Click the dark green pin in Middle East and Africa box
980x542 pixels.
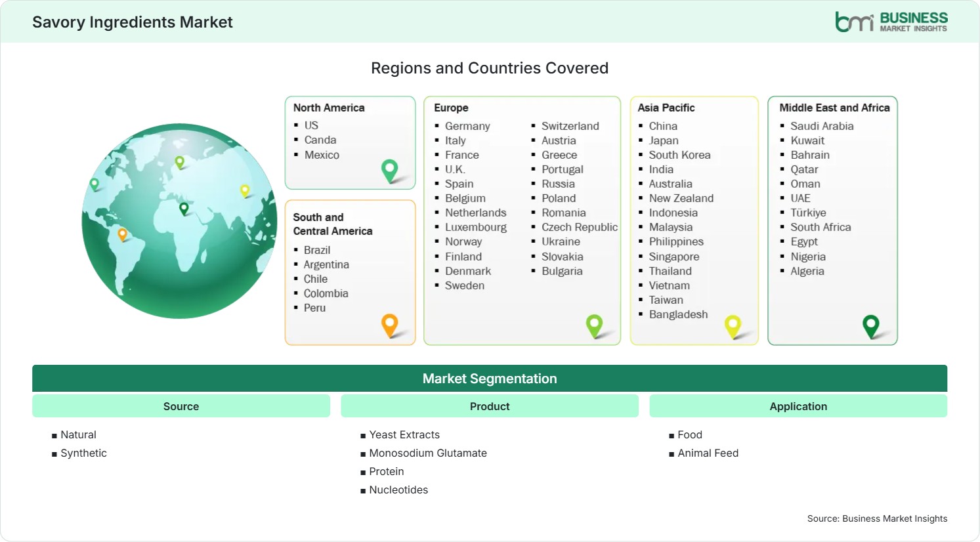pos(871,326)
